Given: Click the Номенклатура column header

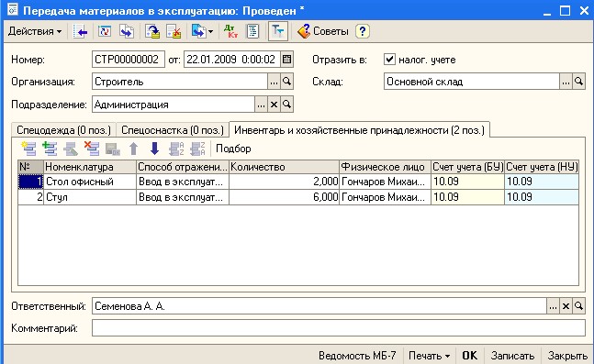Looking at the screenshot, I should click(x=90, y=167).
